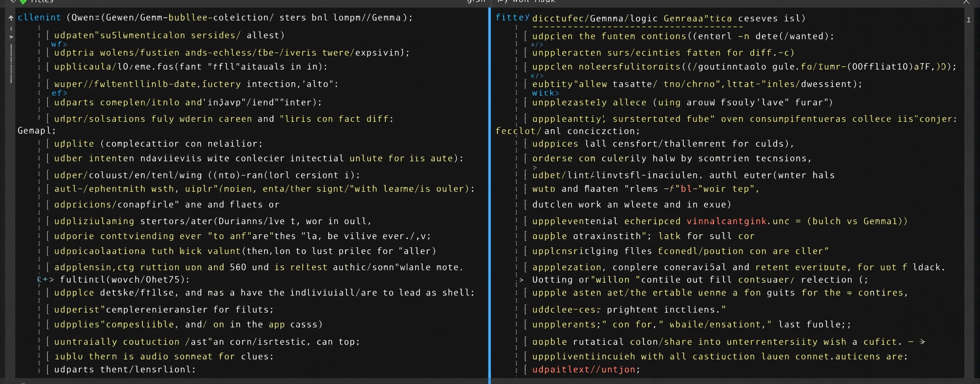This screenshot has width=980, height=384.
Task: Select the 'Gemapl;' line in the left pane
Action: (37, 130)
